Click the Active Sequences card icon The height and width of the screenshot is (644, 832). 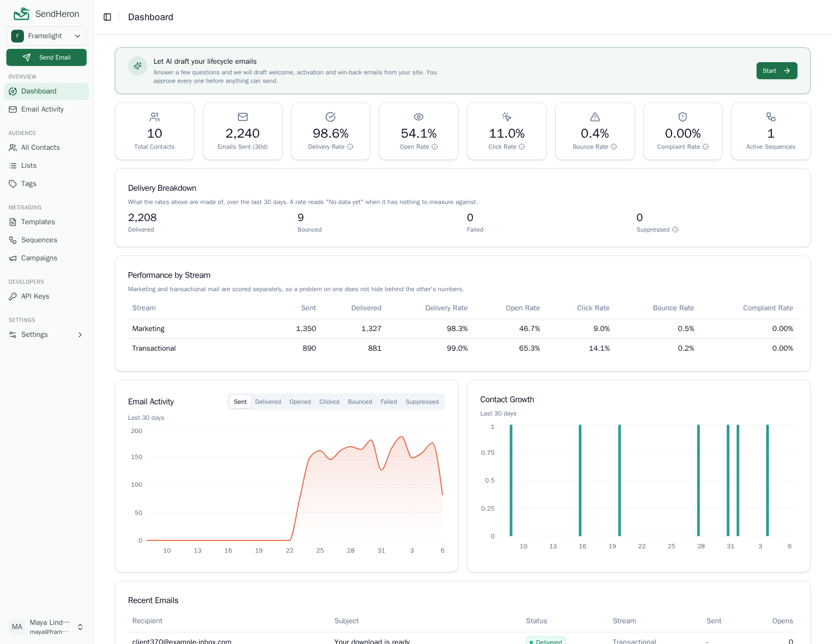click(x=771, y=117)
